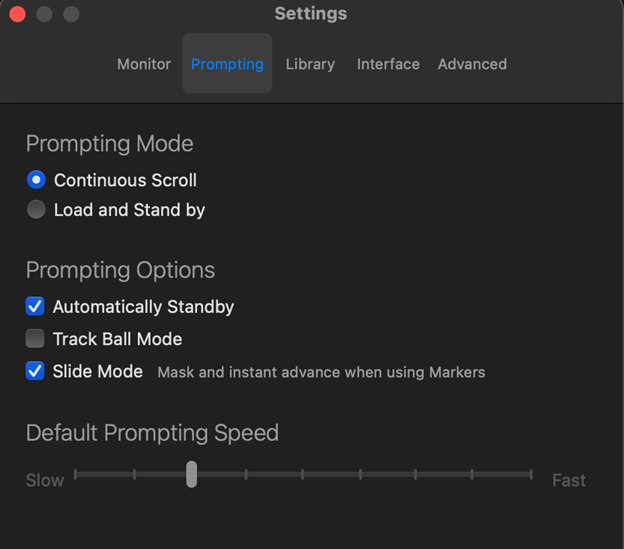Disable the Automatically Standby checkbox
This screenshot has height=549, width=624.
point(35,307)
